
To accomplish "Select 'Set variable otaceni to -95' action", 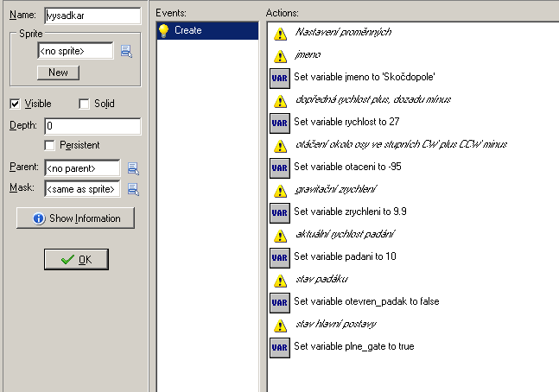I will pyautogui.click(x=347, y=167).
